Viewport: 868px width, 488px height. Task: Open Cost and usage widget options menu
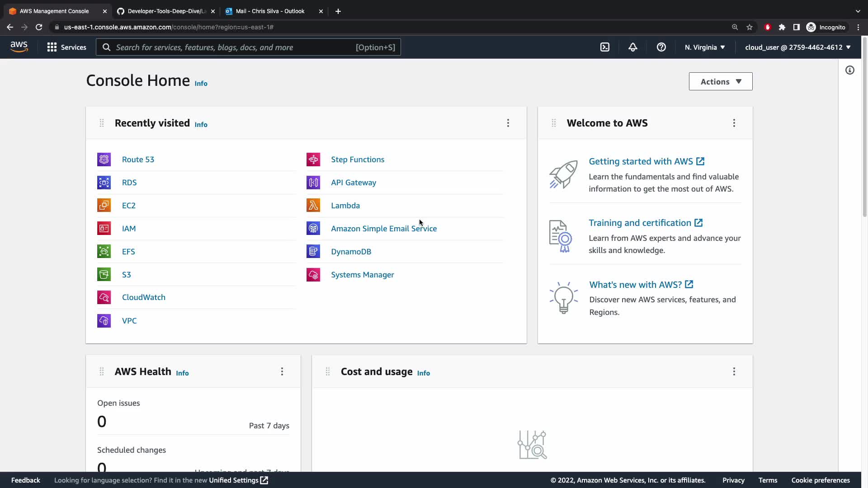tap(734, 372)
